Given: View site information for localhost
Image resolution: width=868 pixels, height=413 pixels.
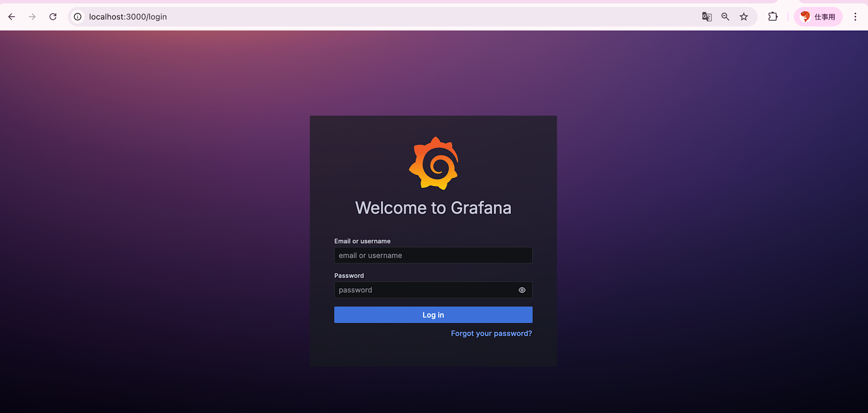Looking at the screenshot, I should point(78,17).
